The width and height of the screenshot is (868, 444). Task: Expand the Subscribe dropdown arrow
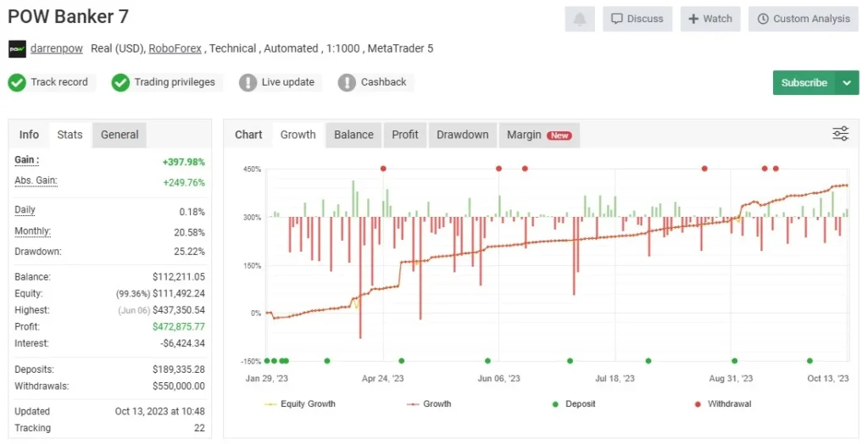pos(847,82)
